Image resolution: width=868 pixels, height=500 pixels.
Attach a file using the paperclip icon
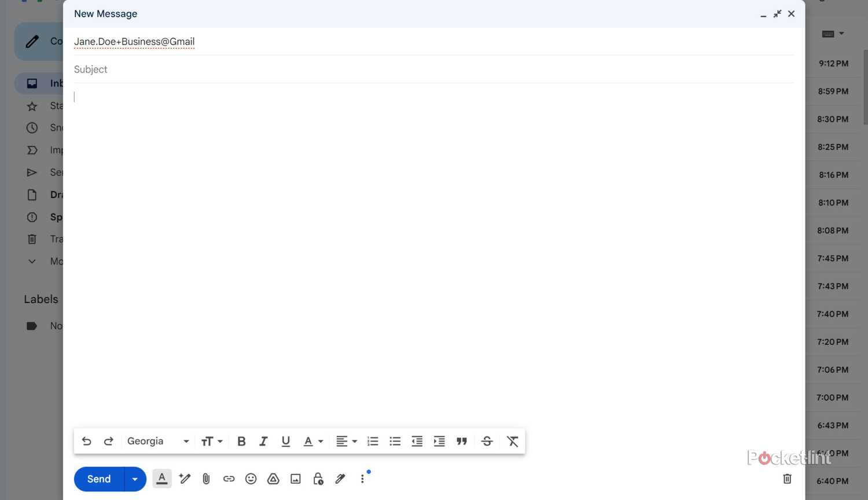pyautogui.click(x=206, y=479)
